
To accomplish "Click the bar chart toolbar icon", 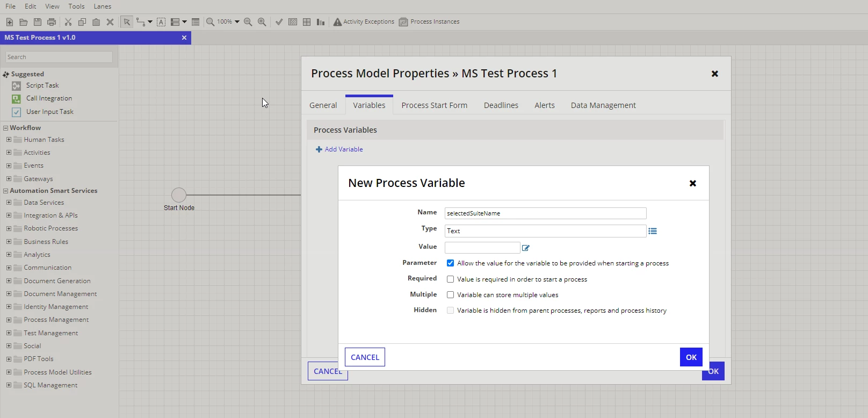I will [x=321, y=22].
